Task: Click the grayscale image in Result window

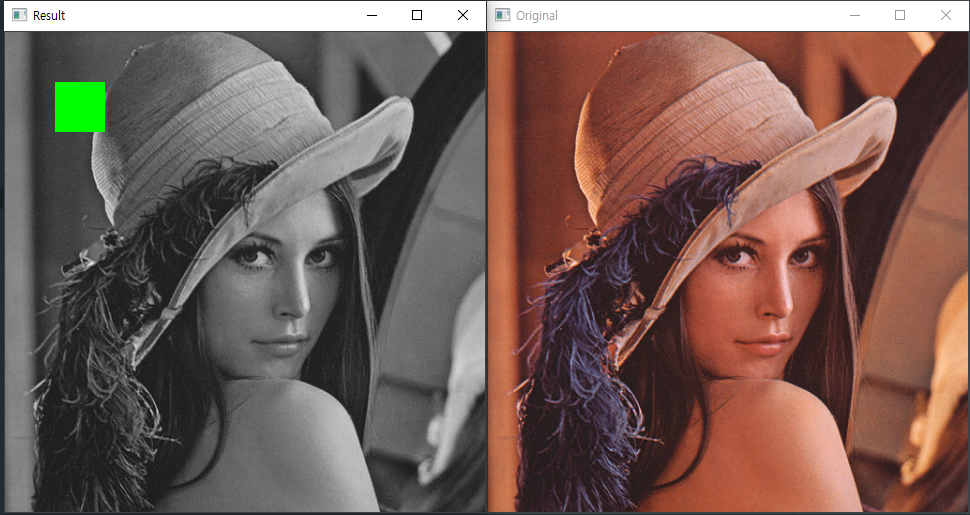Action: coord(245,272)
